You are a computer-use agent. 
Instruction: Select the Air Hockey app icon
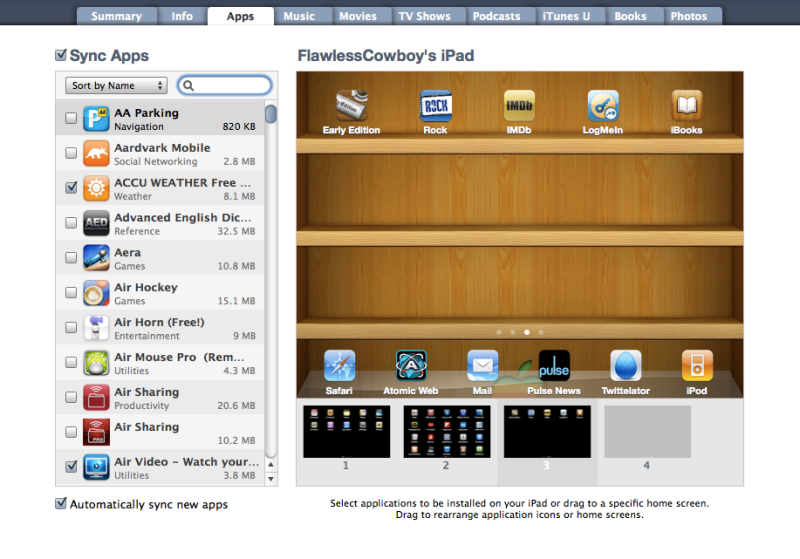click(x=96, y=293)
